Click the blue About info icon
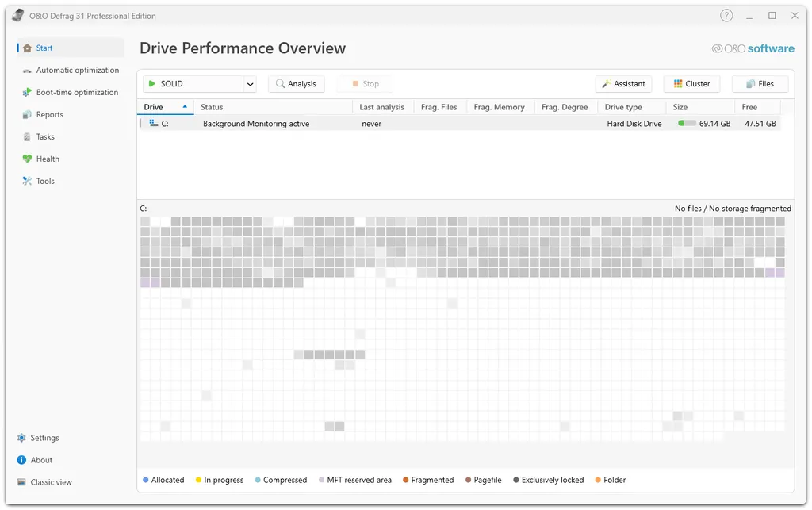The width and height of the screenshot is (812, 510). coord(21,460)
